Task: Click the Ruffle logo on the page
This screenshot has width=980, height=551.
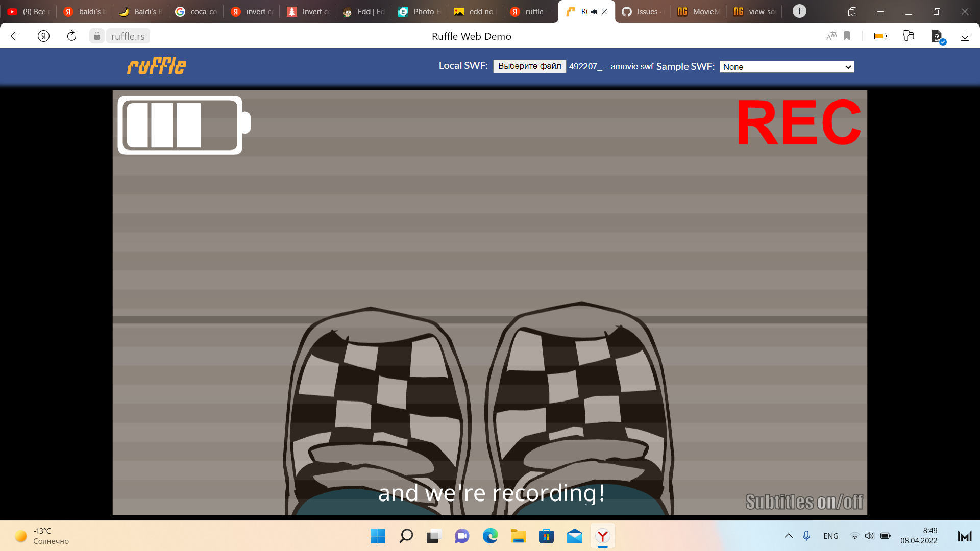Action: click(x=156, y=66)
